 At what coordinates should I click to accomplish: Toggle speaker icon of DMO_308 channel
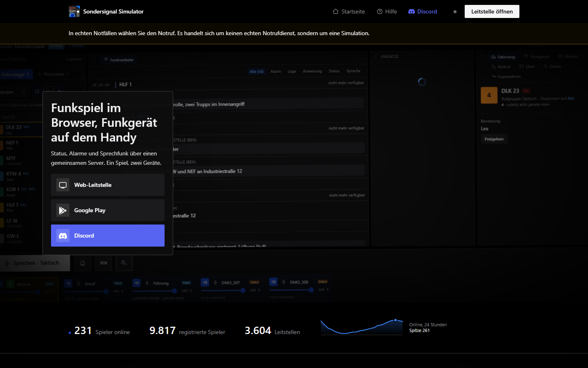[x=273, y=282]
